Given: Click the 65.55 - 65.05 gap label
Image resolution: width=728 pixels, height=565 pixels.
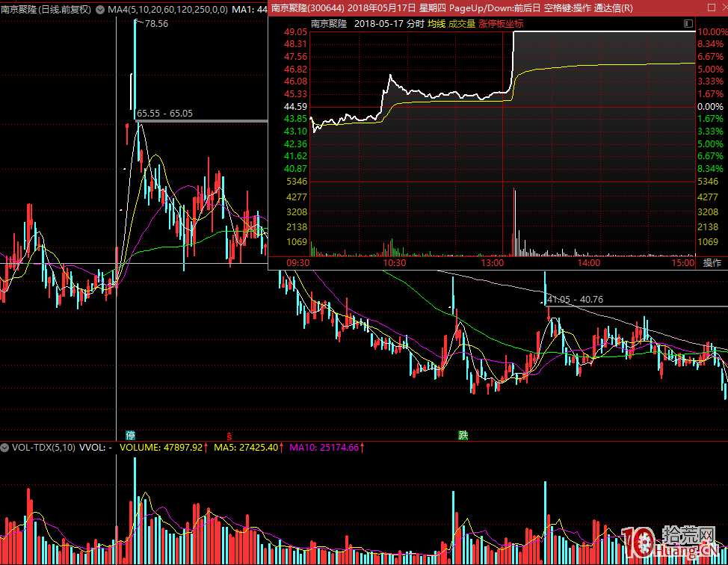Looking at the screenshot, I should [165, 114].
